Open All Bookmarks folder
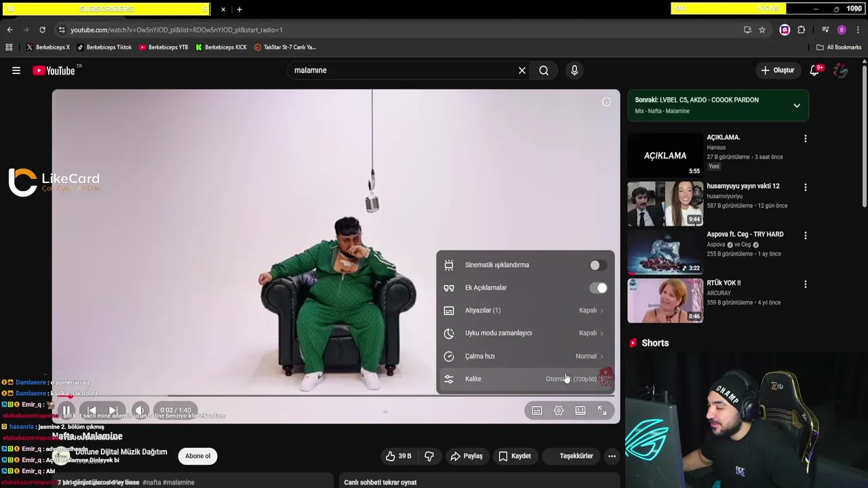Image resolution: width=868 pixels, height=488 pixels. point(839,47)
